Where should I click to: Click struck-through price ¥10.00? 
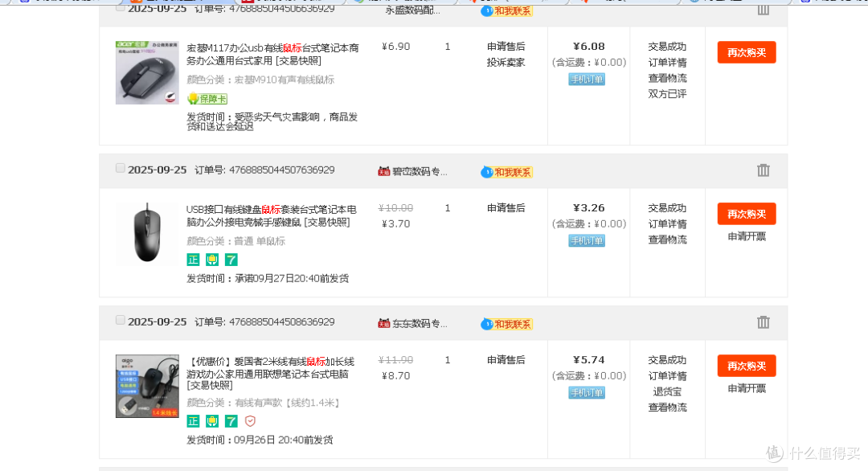point(395,208)
